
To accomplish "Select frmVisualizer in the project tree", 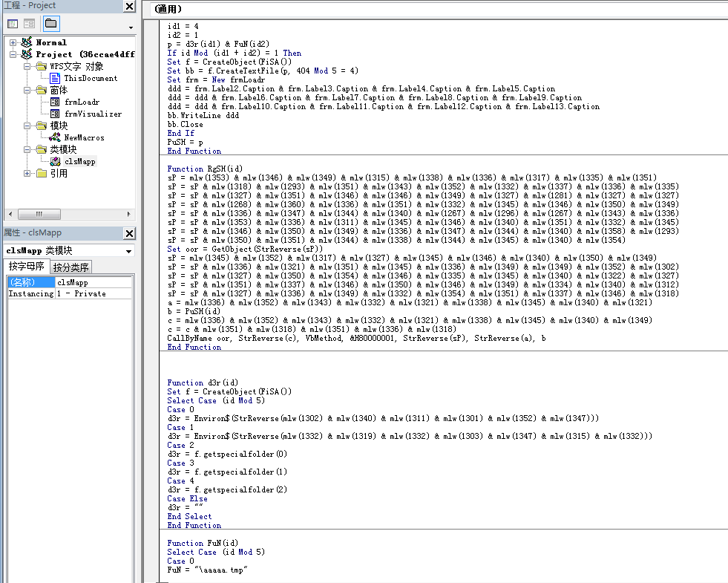I will 93,114.
